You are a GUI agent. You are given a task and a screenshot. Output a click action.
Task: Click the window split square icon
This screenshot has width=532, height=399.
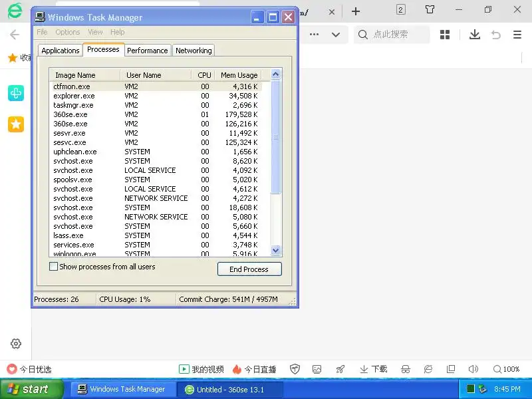[x=451, y=369]
